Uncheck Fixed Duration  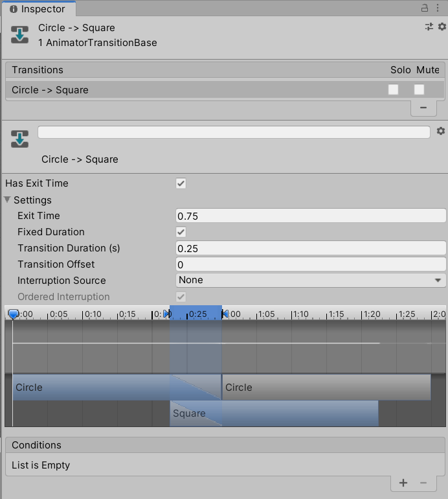point(181,232)
